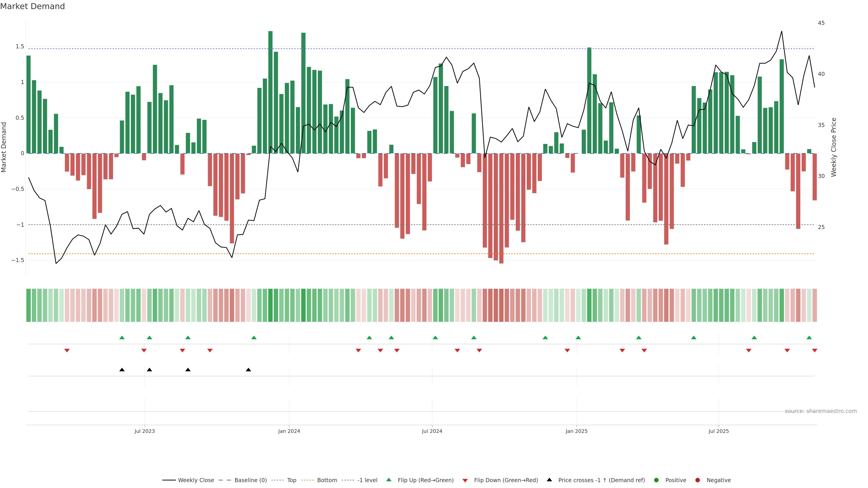Click the green Positive legend dot
This screenshot has width=868, height=488.
pyautogui.click(x=656, y=480)
